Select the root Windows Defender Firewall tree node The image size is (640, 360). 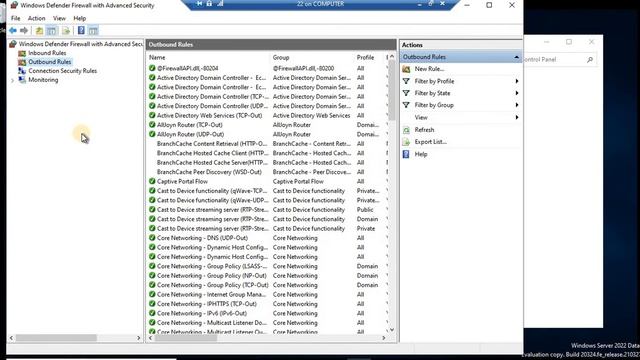80,44
